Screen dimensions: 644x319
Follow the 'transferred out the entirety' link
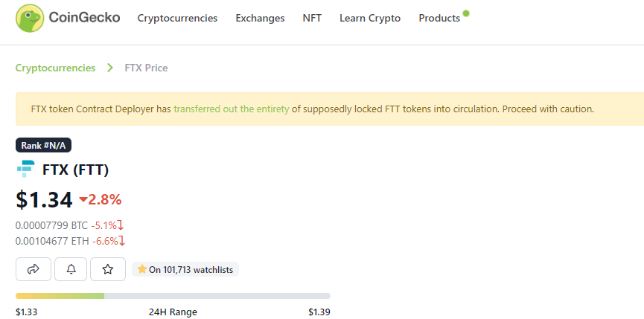(232, 109)
